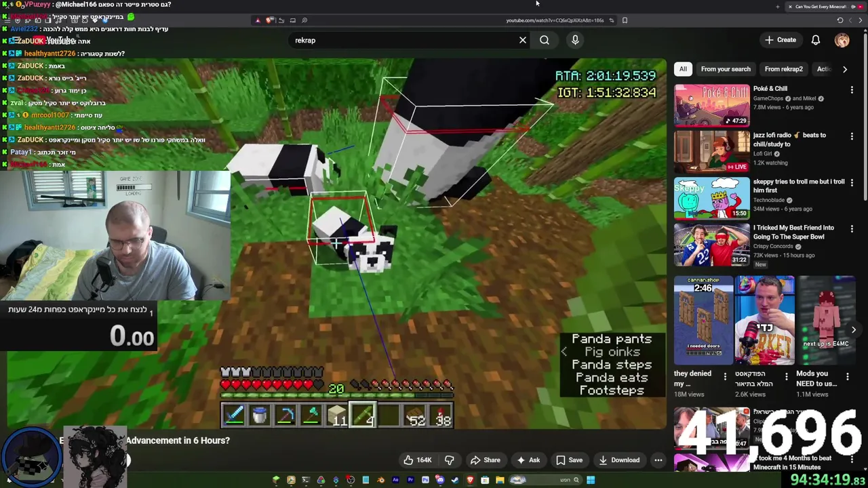Open more actions menu beside Download

pyautogui.click(x=658, y=460)
